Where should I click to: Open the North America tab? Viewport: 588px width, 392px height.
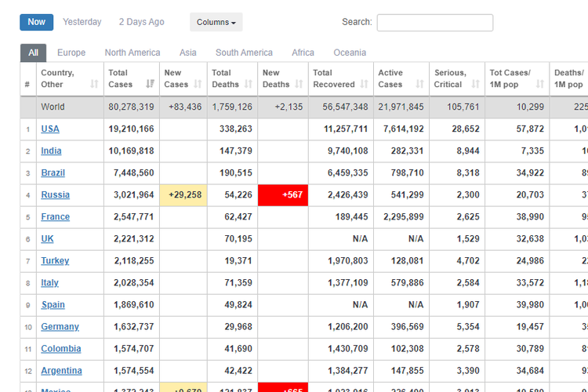132,53
